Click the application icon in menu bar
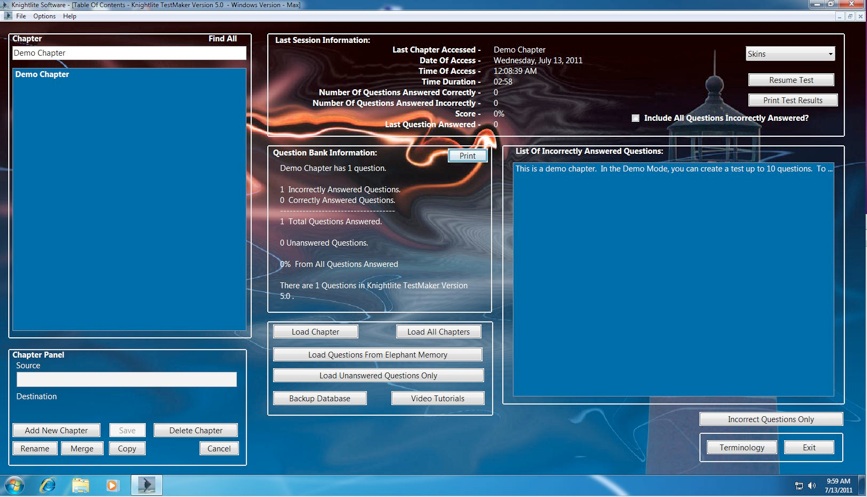Screen dimensions: 867x497 click(x=7, y=16)
